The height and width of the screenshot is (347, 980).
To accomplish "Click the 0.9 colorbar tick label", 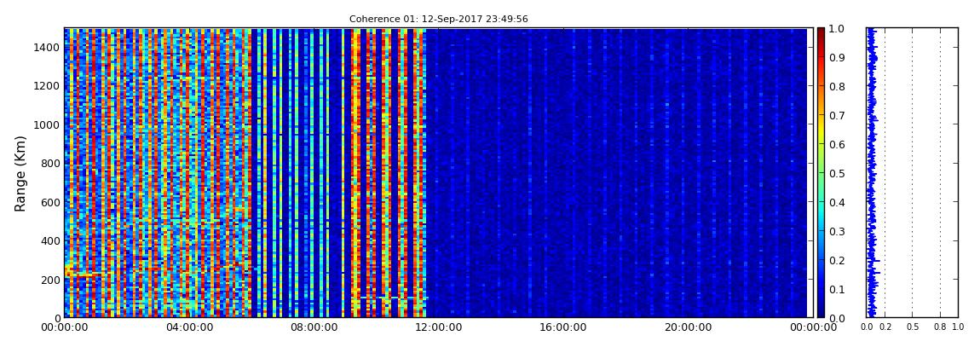I will pyautogui.click(x=836, y=57).
